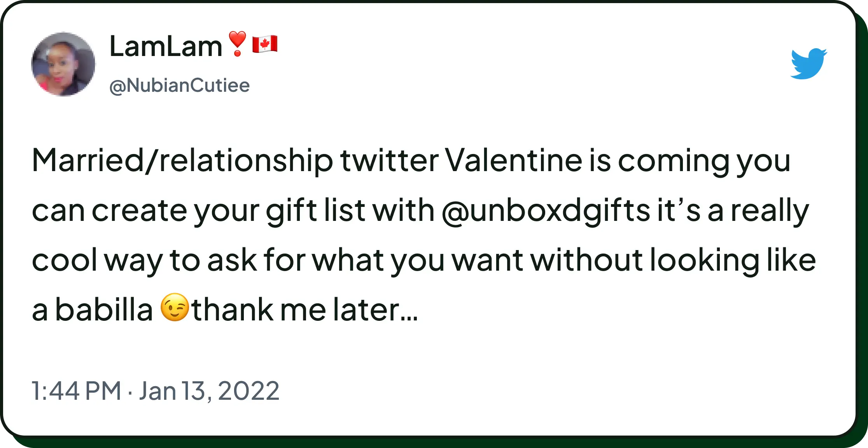Click the word "babilla" in tweet
Viewport: 868px width, 448px height.
click(x=104, y=310)
